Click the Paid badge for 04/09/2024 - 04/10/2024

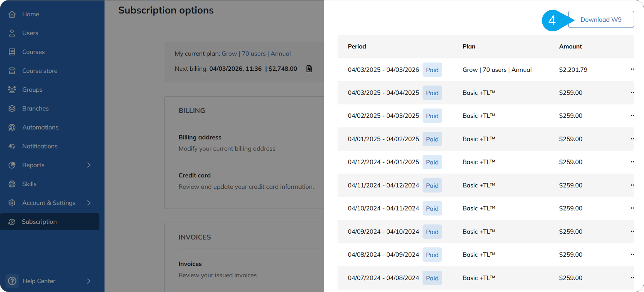coord(432,232)
